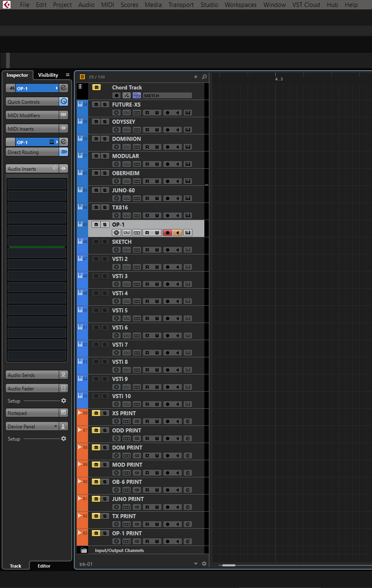Toggle Monitor button on OP-1 track

click(x=177, y=233)
